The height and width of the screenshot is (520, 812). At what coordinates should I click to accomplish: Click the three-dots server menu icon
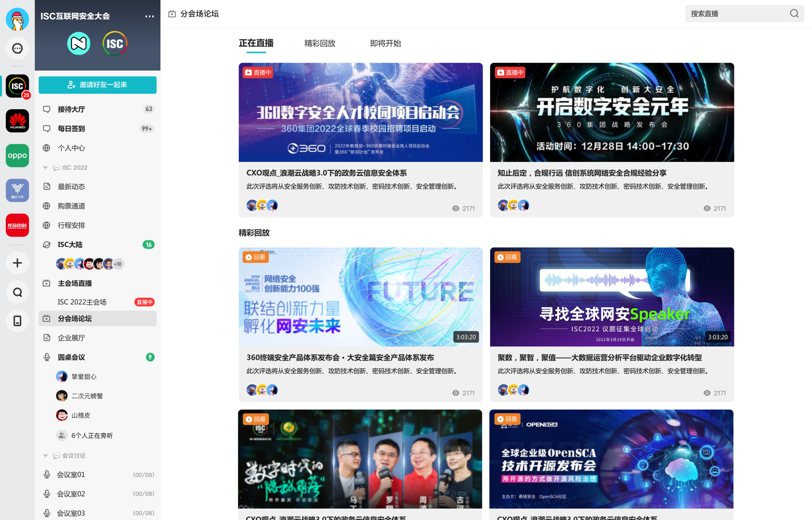click(x=149, y=16)
